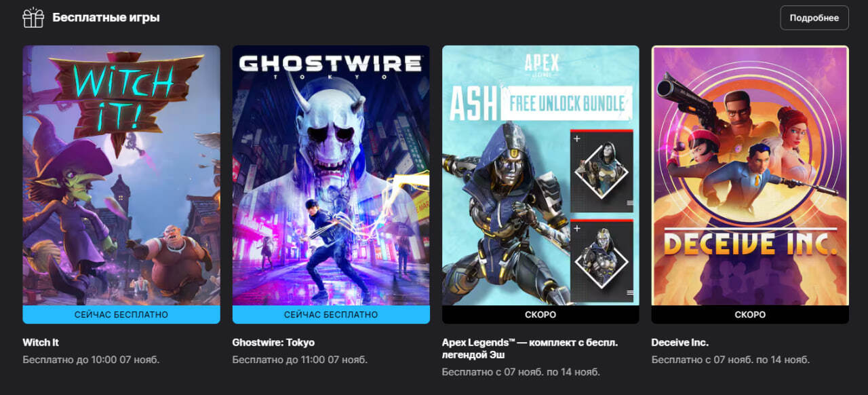868x395 pixels.
Task: Open the Apex Legends Ash bundle cover art
Action: [x=540, y=175]
